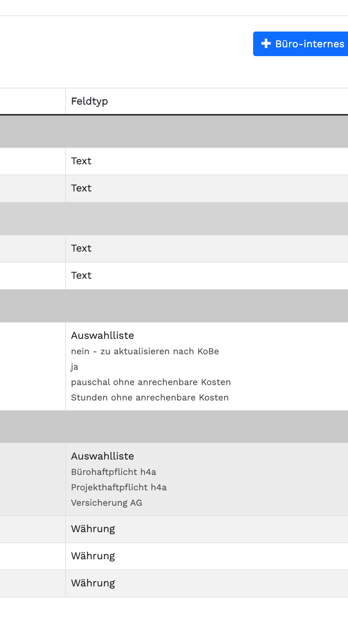The image size is (348, 644).
Task: Click the Auswahlliste label above the 'nein' option
Action: 103,336
